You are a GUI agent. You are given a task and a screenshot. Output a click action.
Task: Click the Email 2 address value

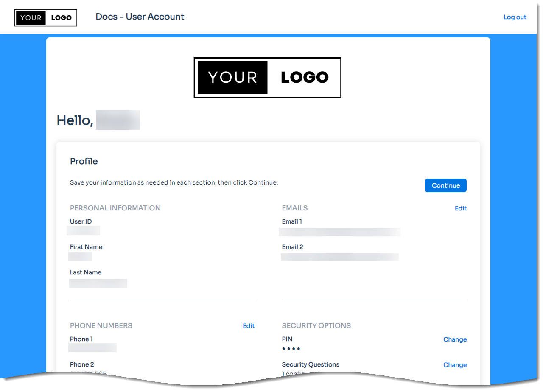(x=339, y=257)
